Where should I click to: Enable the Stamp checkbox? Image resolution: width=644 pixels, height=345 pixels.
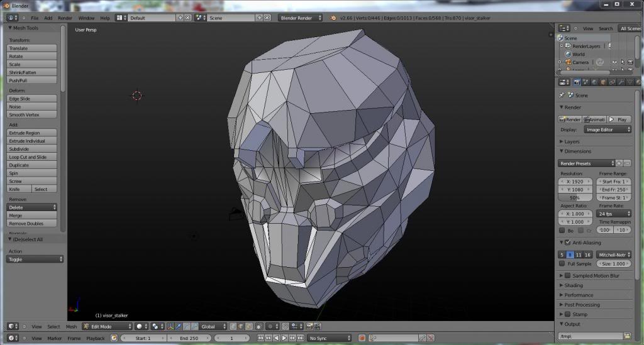click(x=567, y=314)
